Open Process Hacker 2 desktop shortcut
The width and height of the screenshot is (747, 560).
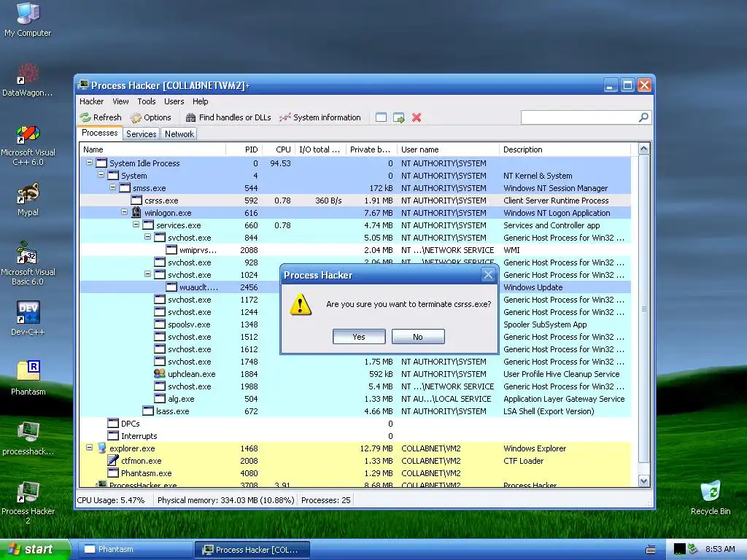pyautogui.click(x=28, y=503)
